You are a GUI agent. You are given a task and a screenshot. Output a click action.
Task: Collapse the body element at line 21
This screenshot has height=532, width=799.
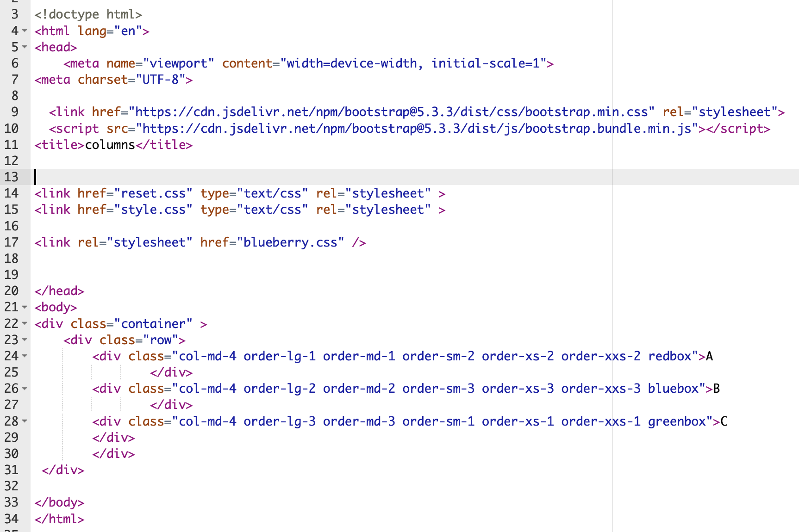tap(24, 307)
